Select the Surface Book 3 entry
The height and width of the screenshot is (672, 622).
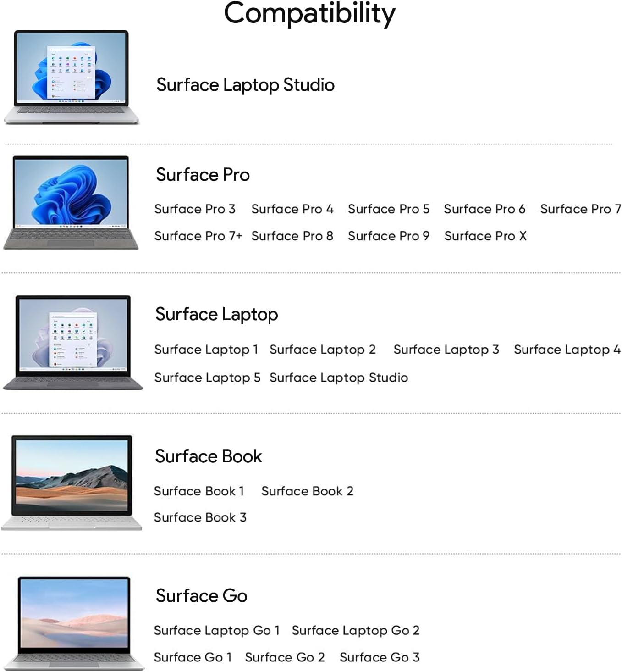coord(200,518)
